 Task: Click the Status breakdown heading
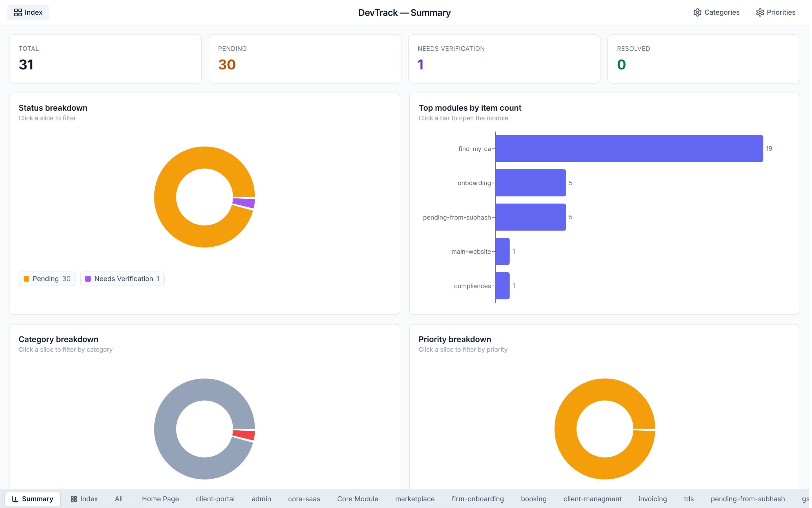(53, 108)
